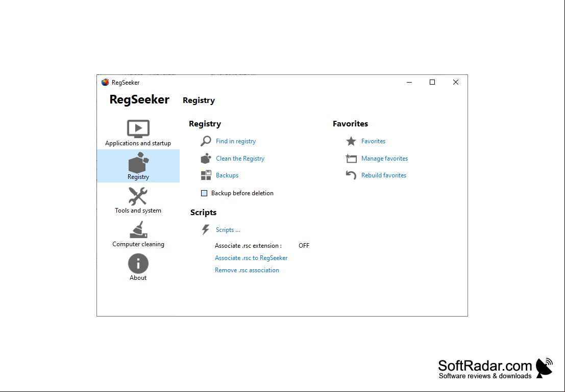Select the Rebuild favorites link
Image resolution: width=565 pixels, height=392 pixels.
point(384,175)
